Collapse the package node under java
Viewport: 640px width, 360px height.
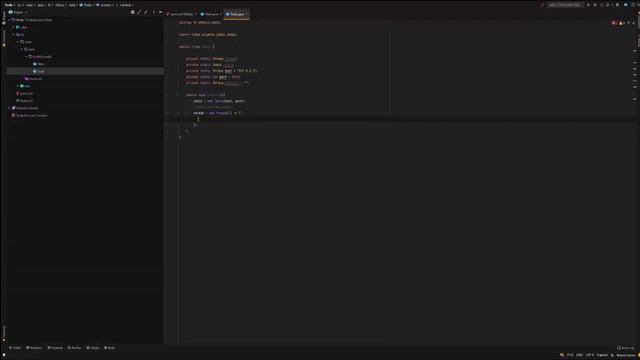[26, 57]
